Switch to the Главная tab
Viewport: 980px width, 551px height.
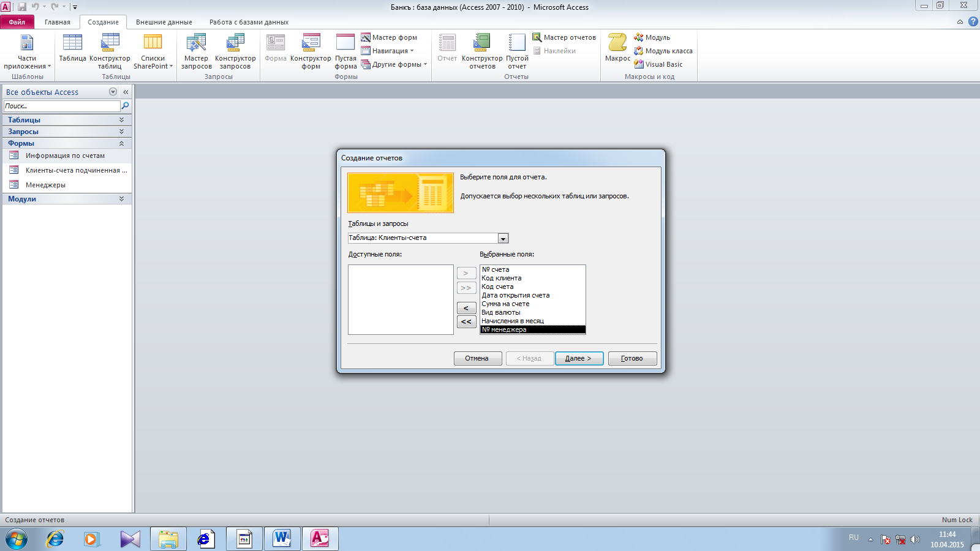[58, 22]
